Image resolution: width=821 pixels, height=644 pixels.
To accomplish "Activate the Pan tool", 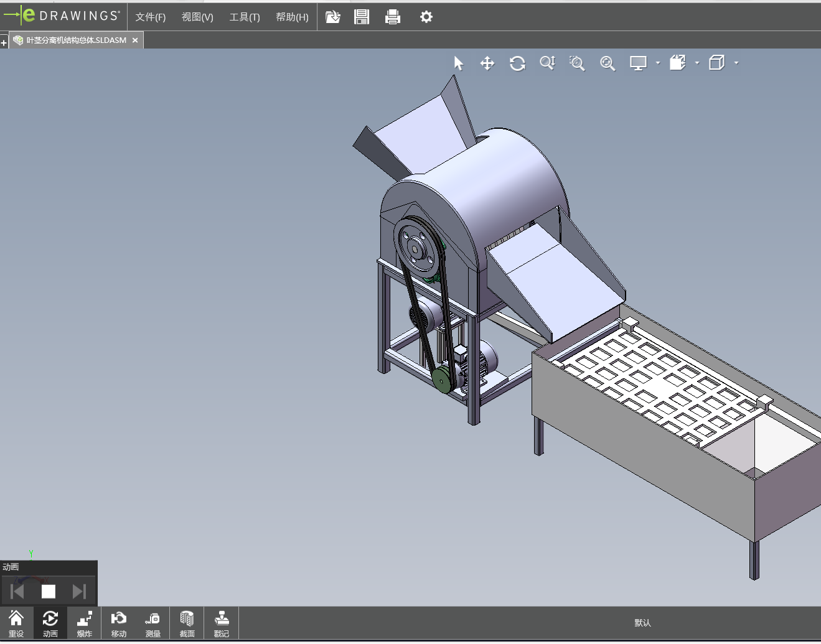I will point(487,63).
